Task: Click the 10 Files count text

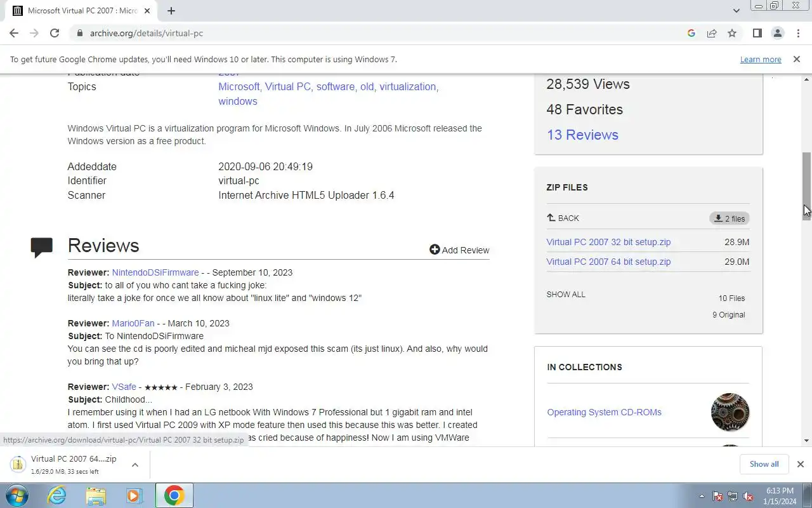Action: [731, 298]
